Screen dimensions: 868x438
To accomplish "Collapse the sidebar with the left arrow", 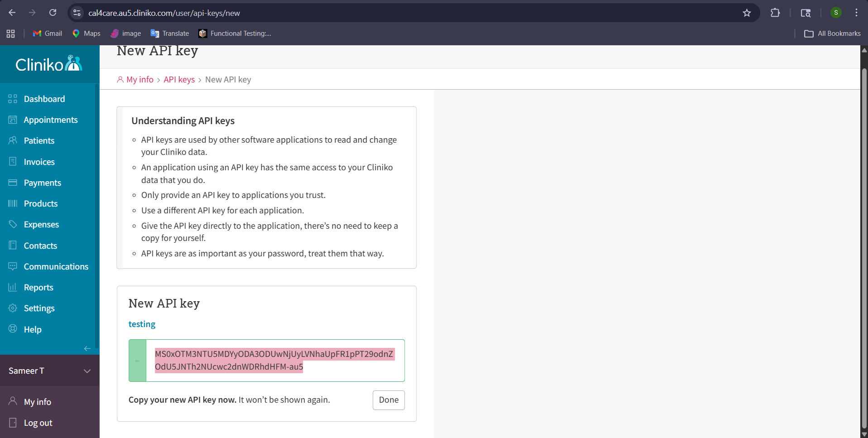I will [87, 348].
